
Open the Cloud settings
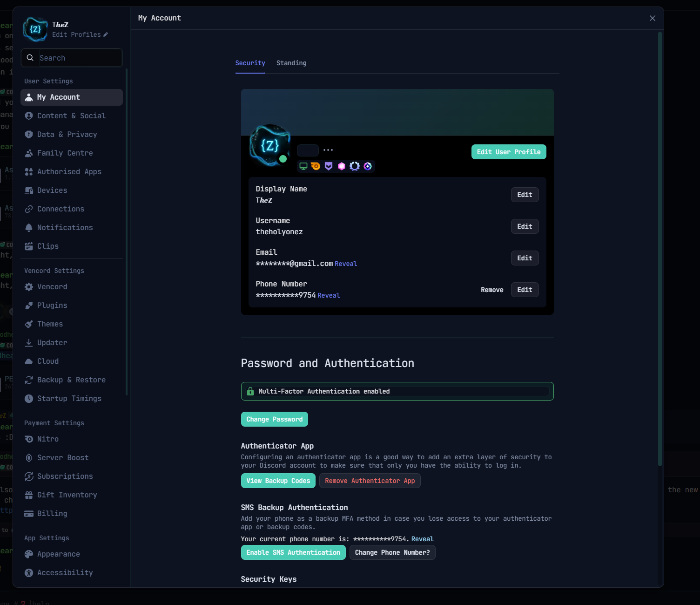(72, 361)
